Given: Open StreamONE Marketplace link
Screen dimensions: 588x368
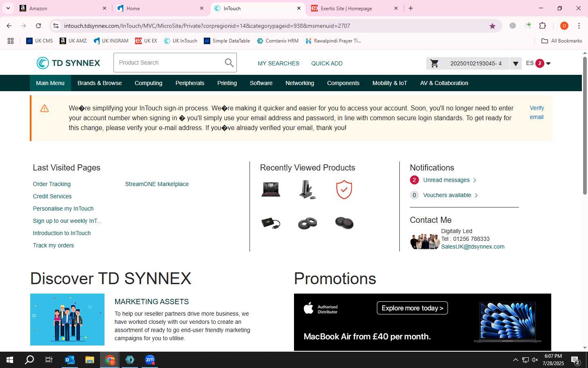Looking at the screenshot, I should [157, 184].
